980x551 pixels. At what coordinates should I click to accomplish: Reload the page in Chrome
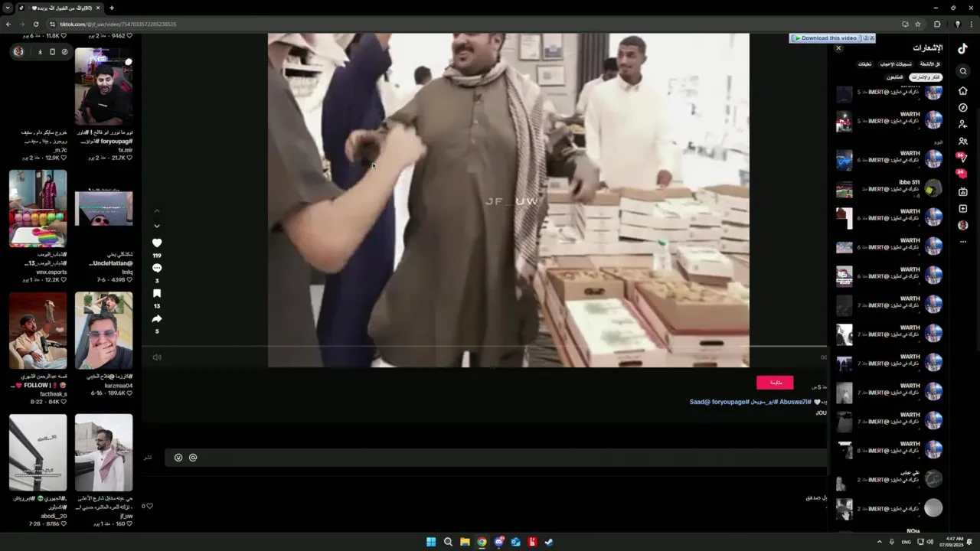(x=35, y=24)
